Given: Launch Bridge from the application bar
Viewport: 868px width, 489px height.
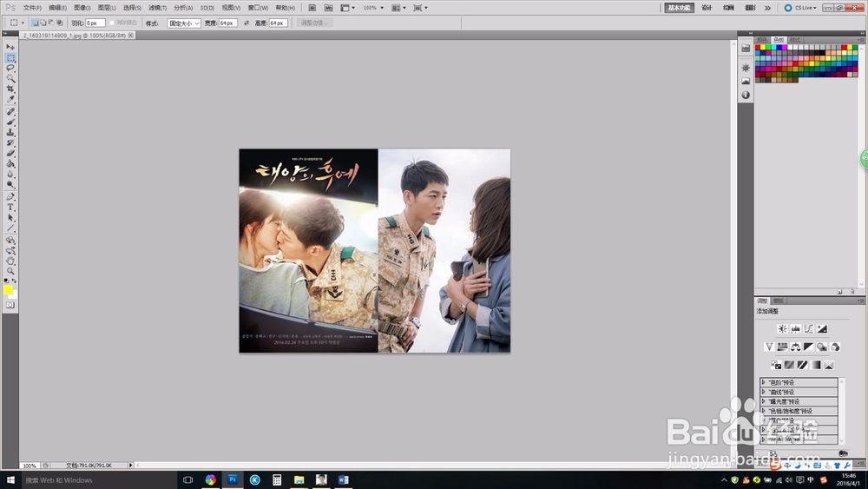Looking at the screenshot, I should [312, 8].
